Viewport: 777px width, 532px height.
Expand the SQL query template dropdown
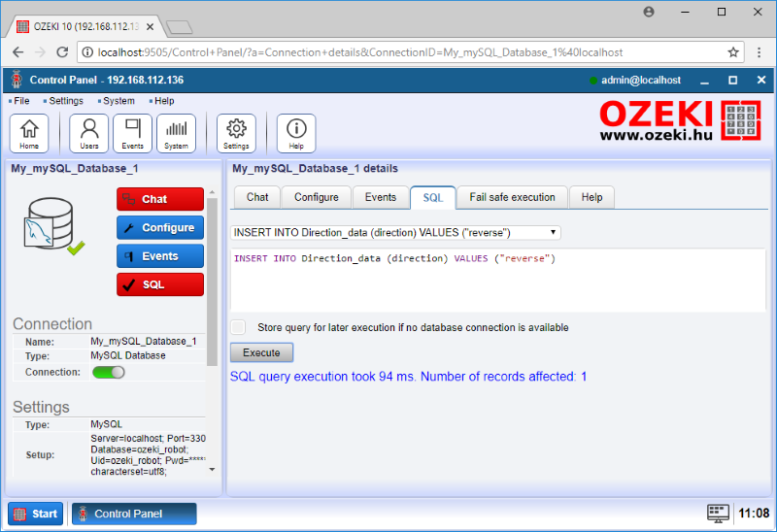395,232
